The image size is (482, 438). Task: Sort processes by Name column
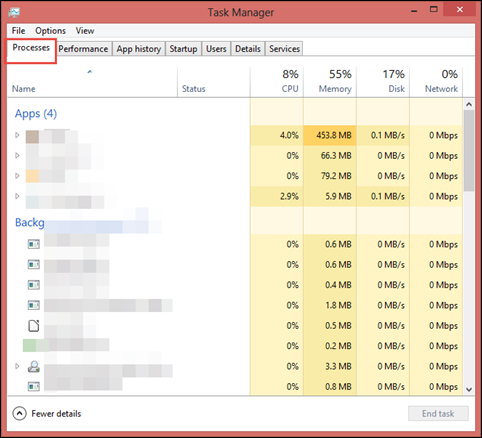[x=92, y=82]
